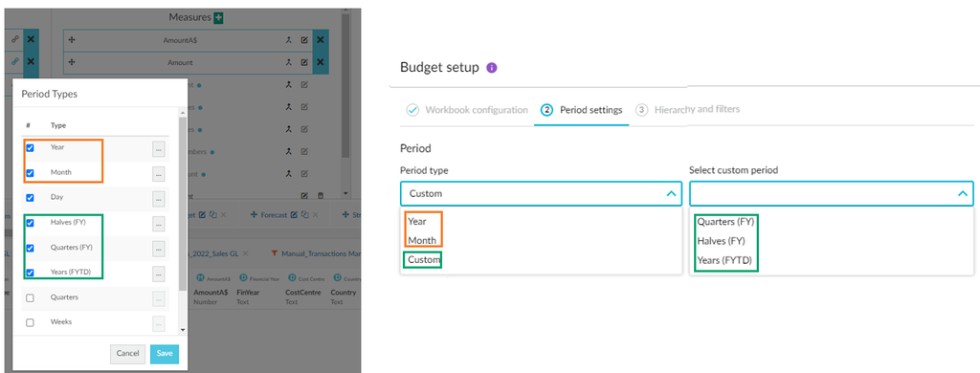Screen dimensions: 980x373
Task: Cancel the Period Types dialog
Action: (x=127, y=354)
